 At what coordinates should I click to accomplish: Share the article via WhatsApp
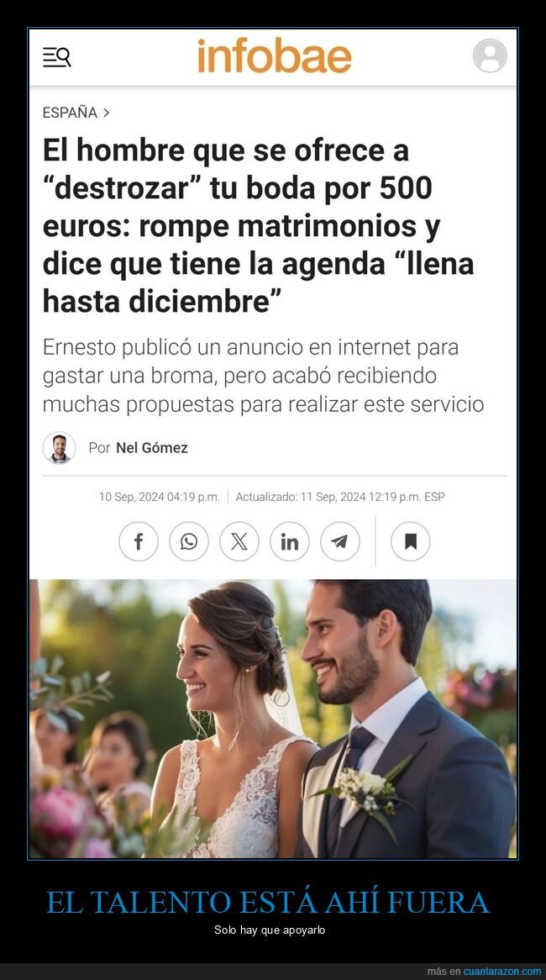click(x=189, y=541)
